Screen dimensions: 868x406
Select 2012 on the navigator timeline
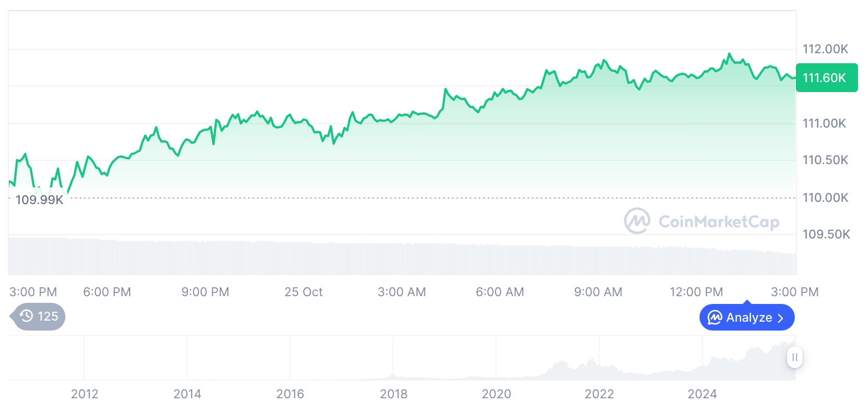85,394
